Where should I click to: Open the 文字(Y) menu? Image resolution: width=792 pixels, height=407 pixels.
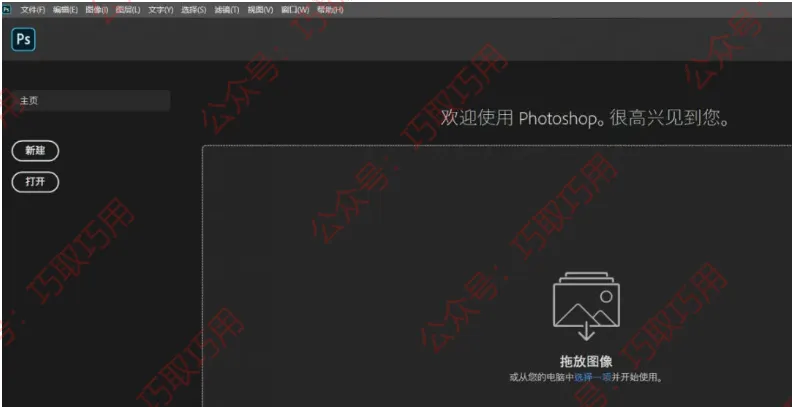coord(161,10)
